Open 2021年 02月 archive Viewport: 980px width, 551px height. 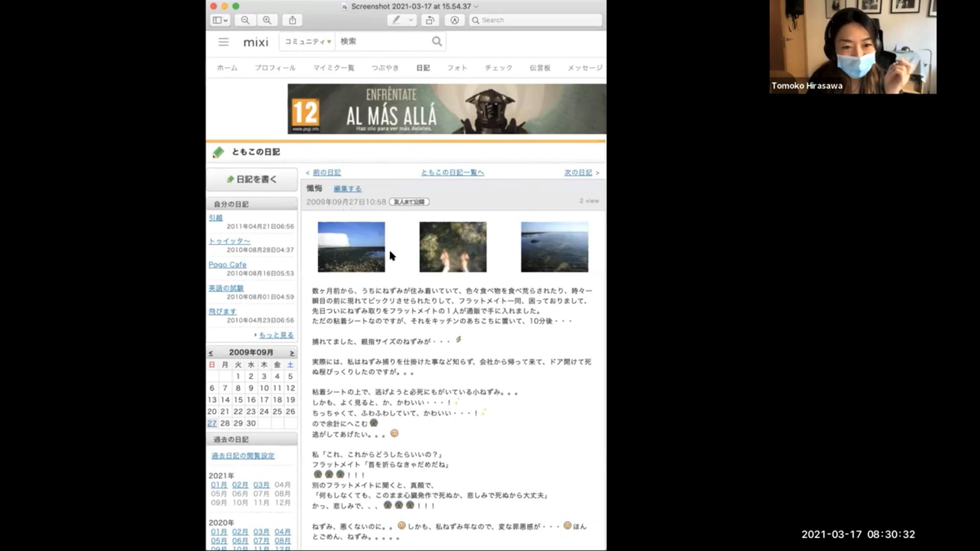pos(240,485)
